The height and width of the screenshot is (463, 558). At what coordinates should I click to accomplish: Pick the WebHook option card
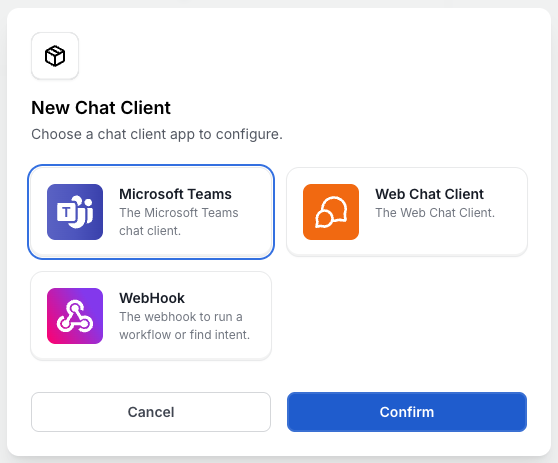click(151, 316)
